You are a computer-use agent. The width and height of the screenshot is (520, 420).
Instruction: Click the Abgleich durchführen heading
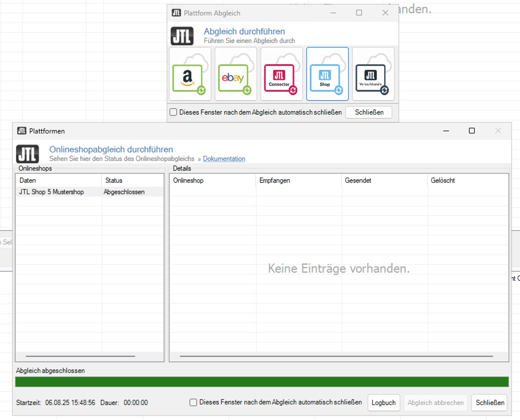pos(245,32)
